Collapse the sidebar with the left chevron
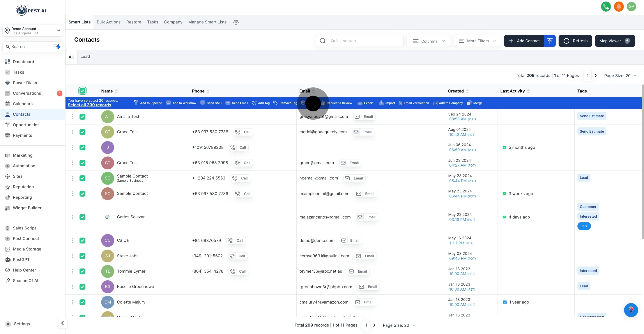This screenshot has height=334, width=644. 62,323
